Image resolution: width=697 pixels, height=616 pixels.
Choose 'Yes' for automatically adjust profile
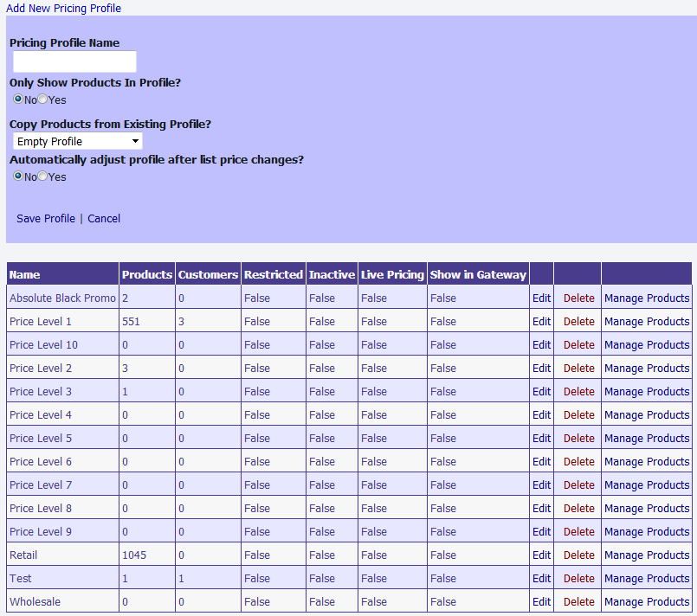tap(43, 176)
